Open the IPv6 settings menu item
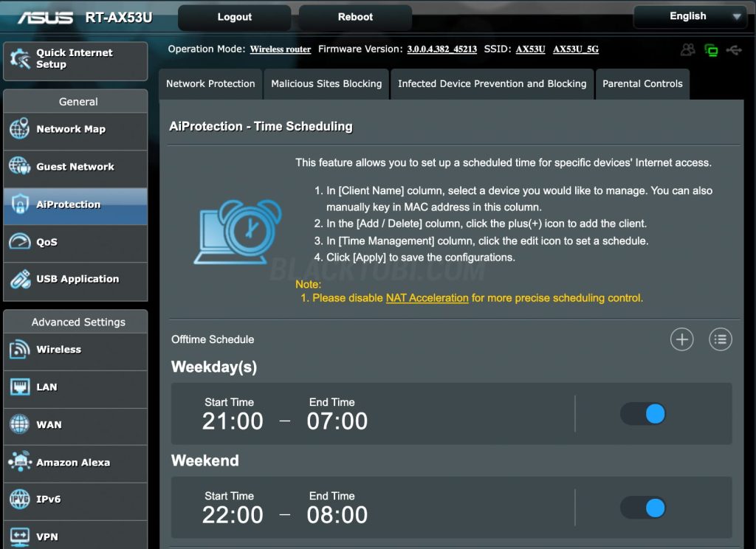 pyautogui.click(x=75, y=500)
